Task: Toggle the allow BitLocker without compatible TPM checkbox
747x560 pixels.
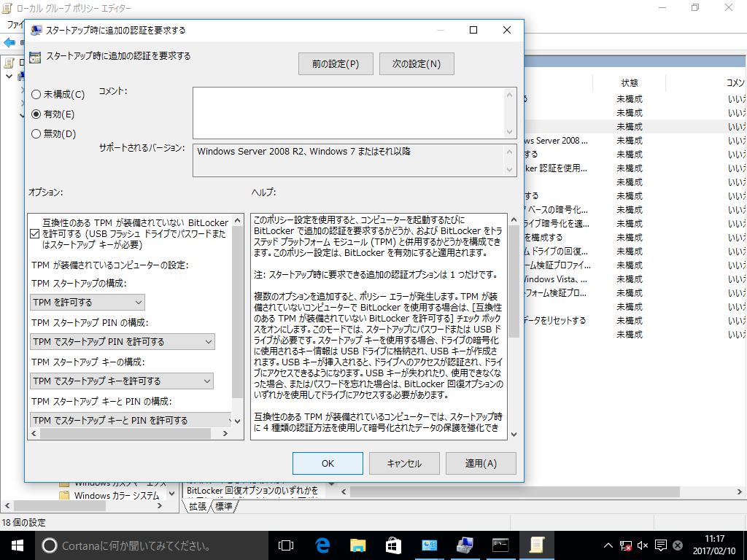Action: click(34, 234)
